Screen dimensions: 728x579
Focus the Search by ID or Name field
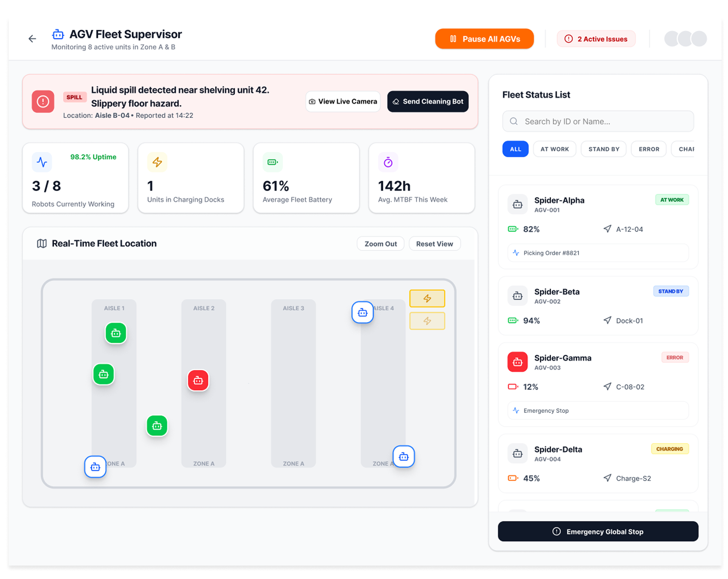click(x=598, y=121)
